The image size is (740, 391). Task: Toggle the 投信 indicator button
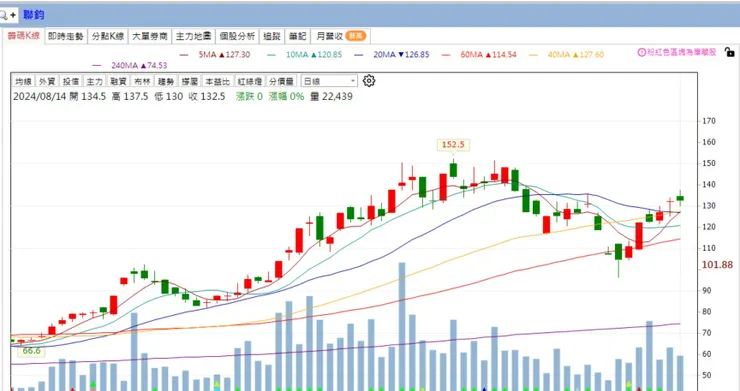tap(71, 81)
